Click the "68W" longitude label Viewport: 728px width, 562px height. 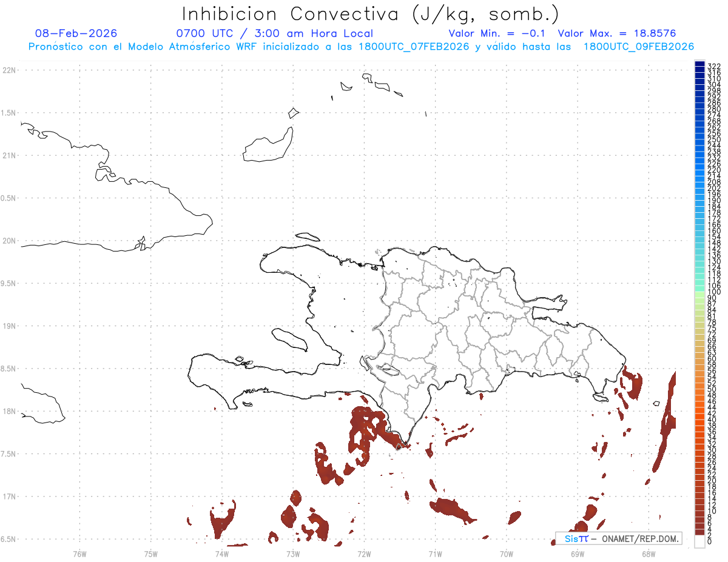pos(649,554)
